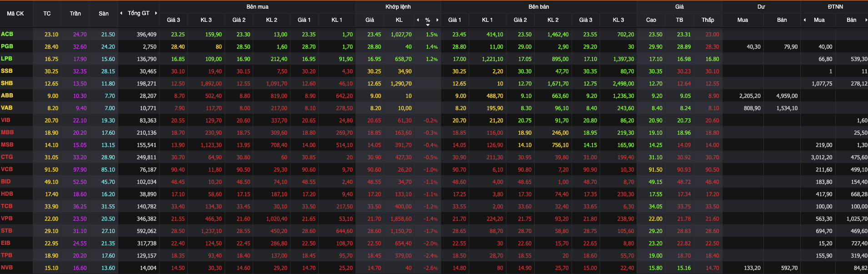Screen dimensions: 868x274
Task: Click the left arrow before Tổng GT header
Action: (121, 13)
